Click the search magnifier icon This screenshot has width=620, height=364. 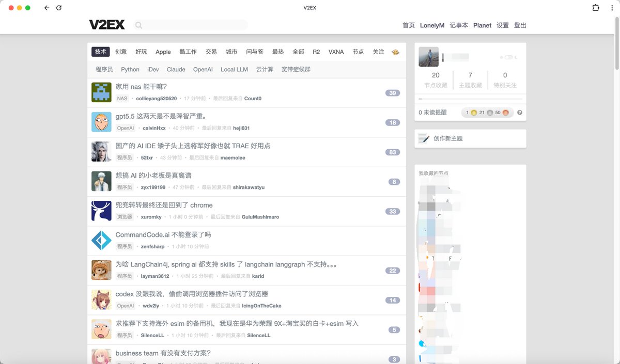(138, 25)
